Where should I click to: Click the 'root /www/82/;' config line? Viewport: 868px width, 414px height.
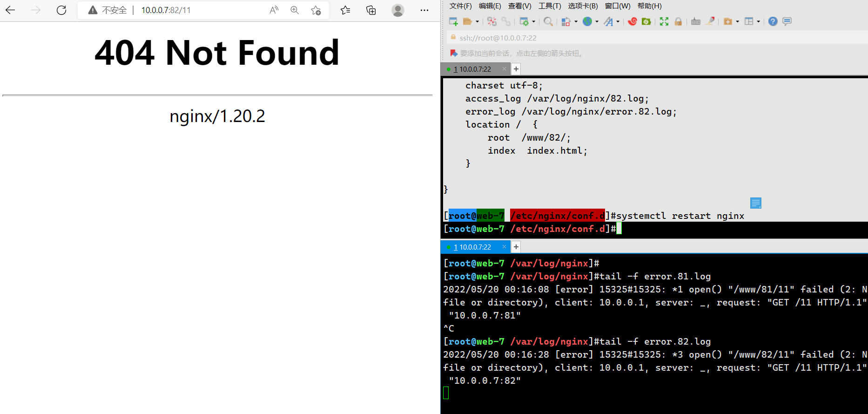(529, 137)
